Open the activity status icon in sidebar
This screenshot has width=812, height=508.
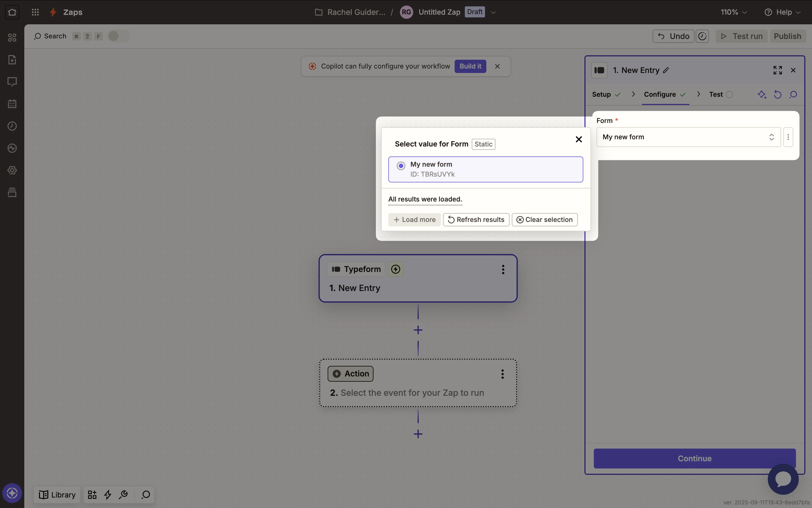tap(12, 148)
